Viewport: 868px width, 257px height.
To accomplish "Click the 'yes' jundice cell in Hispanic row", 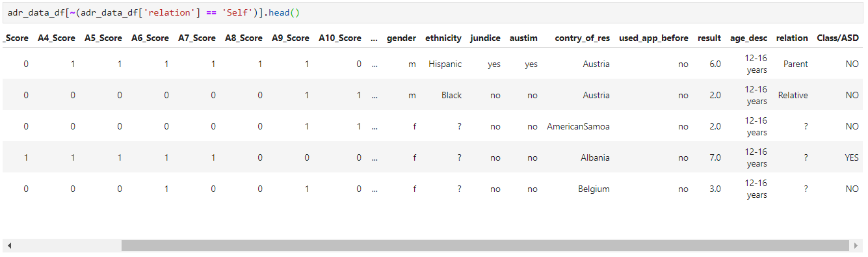I will coord(494,64).
